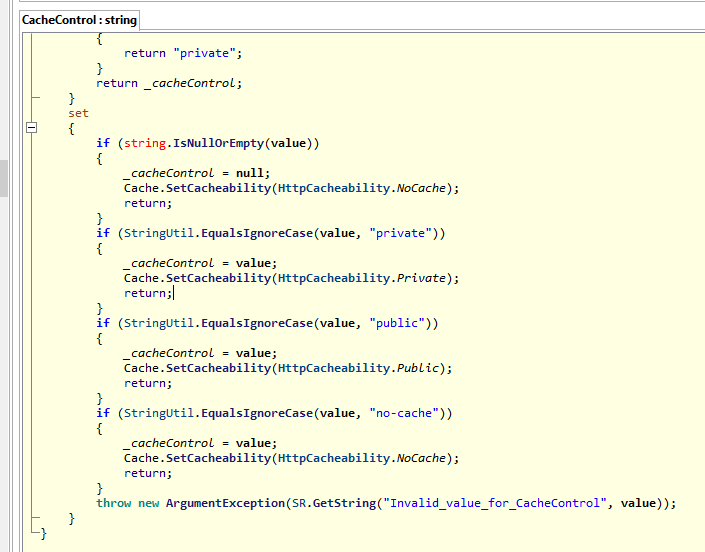Click _cacheControl in the "return _cacheControl;" line

pyautogui.click(x=190, y=83)
